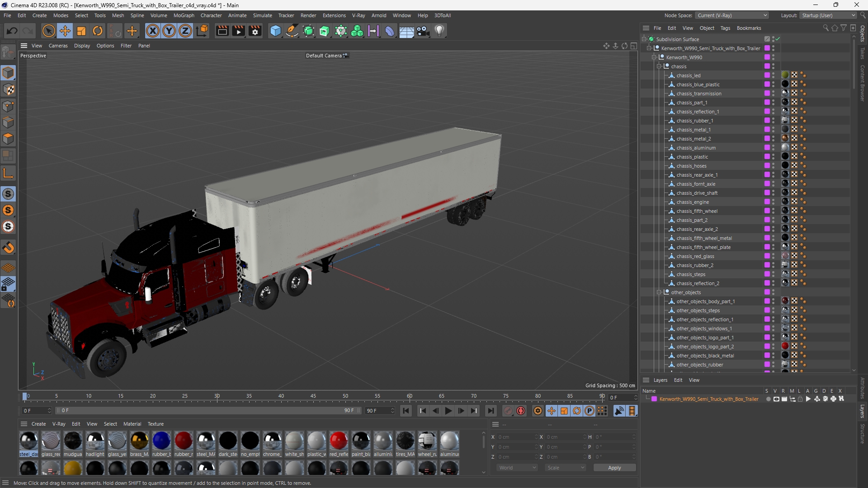Render to Picture Viewer
The image size is (868, 488).
point(239,31)
